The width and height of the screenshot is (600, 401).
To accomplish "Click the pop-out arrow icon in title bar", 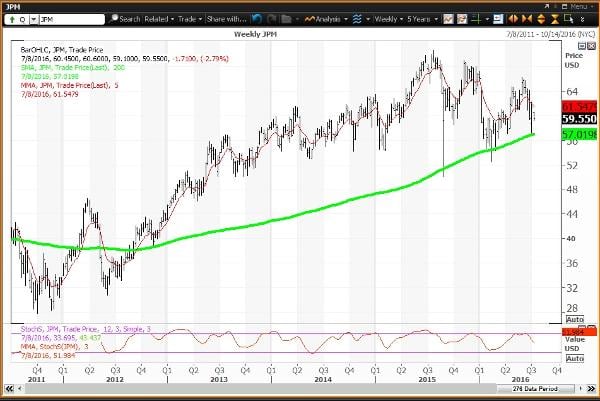I will [547, 7].
